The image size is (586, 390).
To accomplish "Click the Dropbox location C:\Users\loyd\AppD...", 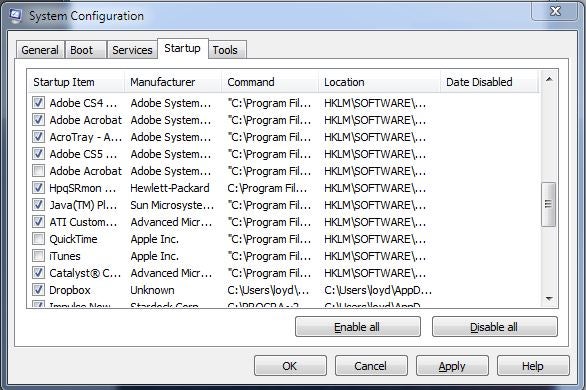I will point(378,290).
